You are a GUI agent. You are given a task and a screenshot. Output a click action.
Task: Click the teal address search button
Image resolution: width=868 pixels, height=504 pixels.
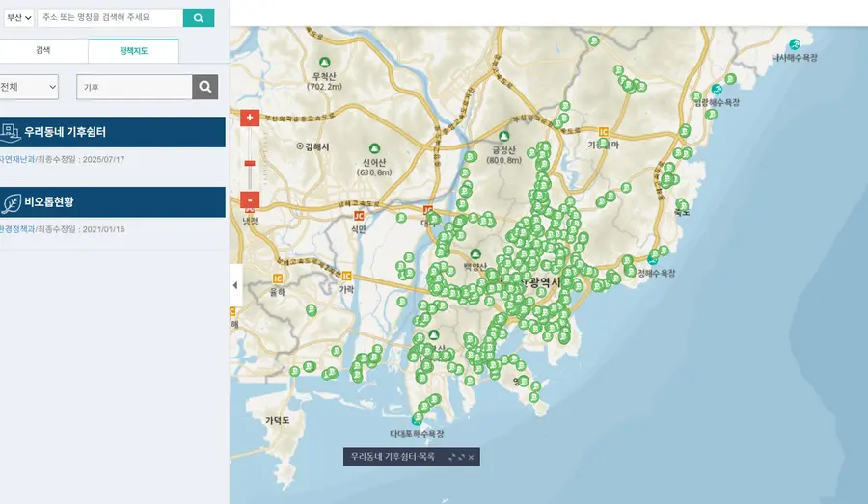click(x=198, y=17)
